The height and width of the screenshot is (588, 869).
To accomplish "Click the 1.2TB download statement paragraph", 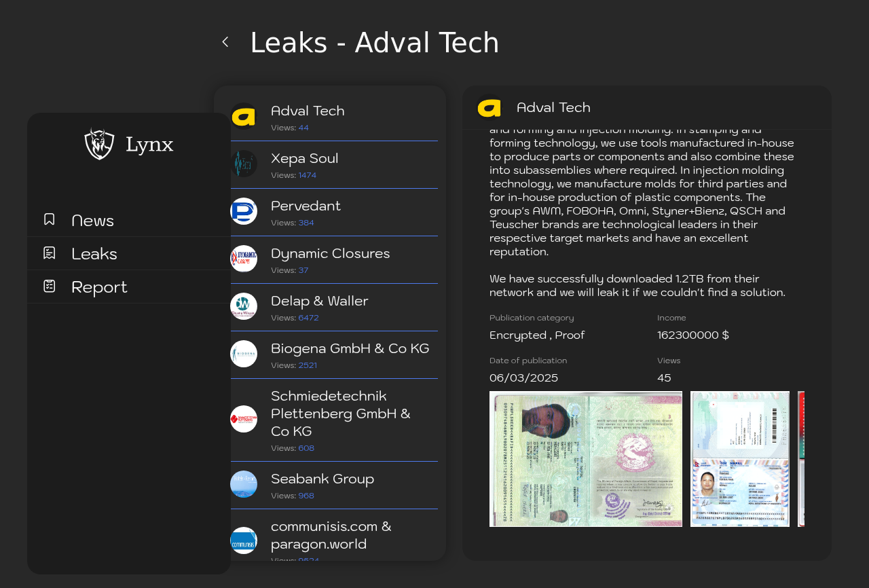I will (x=637, y=285).
